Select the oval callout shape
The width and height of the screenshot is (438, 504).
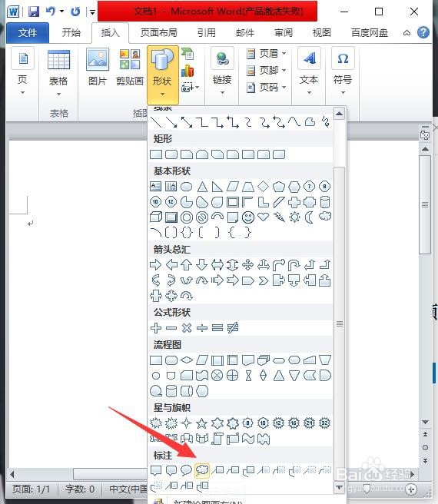pyautogui.click(x=186, y=470)
